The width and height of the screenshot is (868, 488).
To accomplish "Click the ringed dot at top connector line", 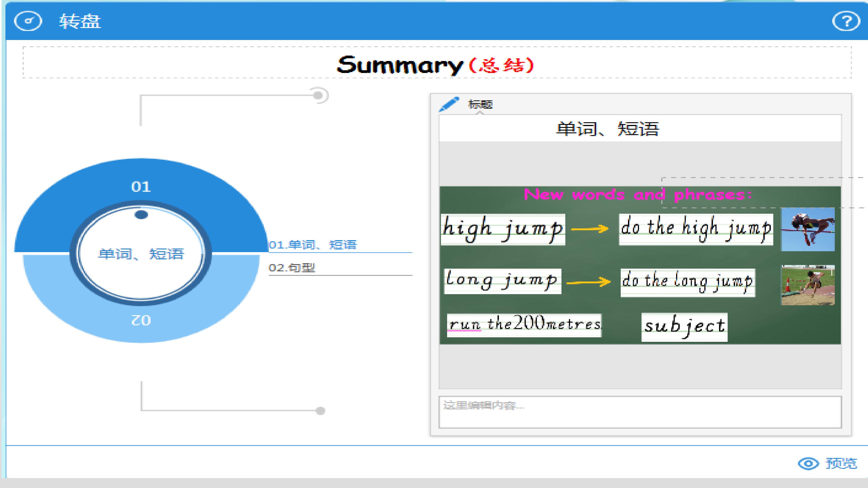I will [318, 96].
